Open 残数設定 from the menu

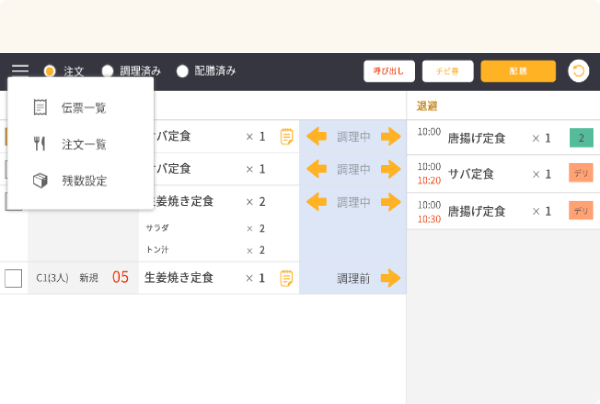tap(82, 181)
